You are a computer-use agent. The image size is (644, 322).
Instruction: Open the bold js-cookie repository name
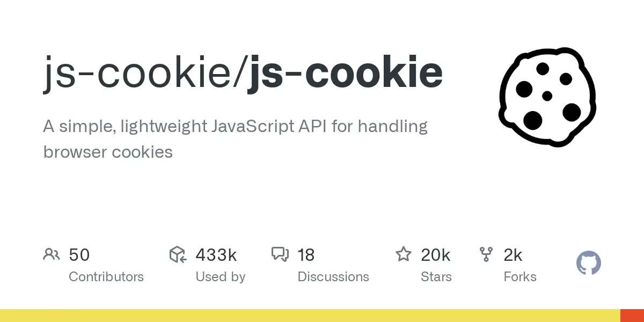345,74
